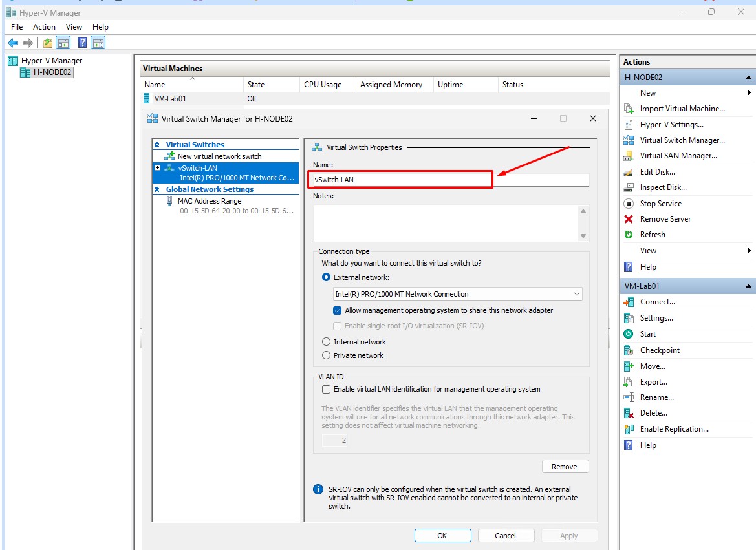Viewport: 756px width, 550px height.
Task: Select H-NODE02 in the console tree
Action: pyautogui.click(x=47, y=72)
